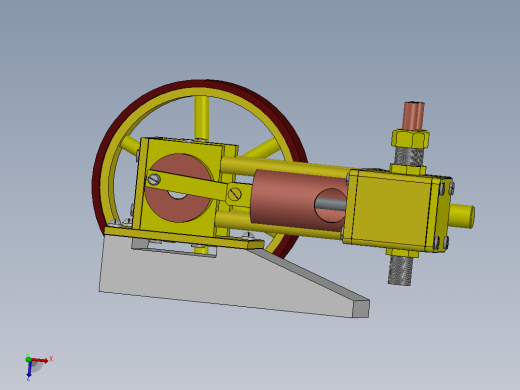Select the slotted screw at the connecting rod's left end
Screen dimensions: 520x390
pos(154,180)
